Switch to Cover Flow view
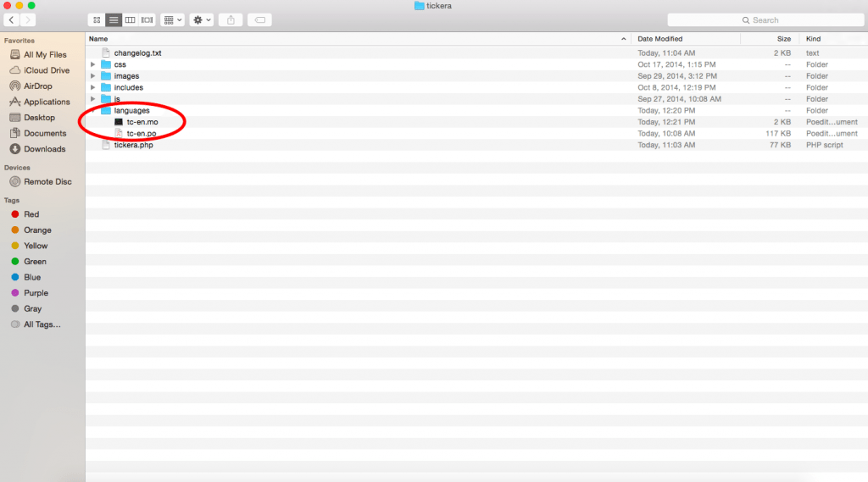The image size is (868, 482). 147,20
